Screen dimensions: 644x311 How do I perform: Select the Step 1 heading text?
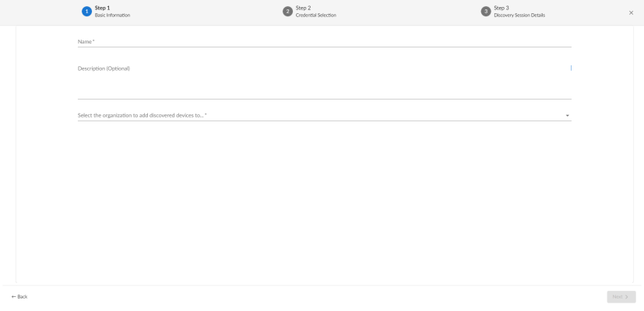[x=102, y=8]
